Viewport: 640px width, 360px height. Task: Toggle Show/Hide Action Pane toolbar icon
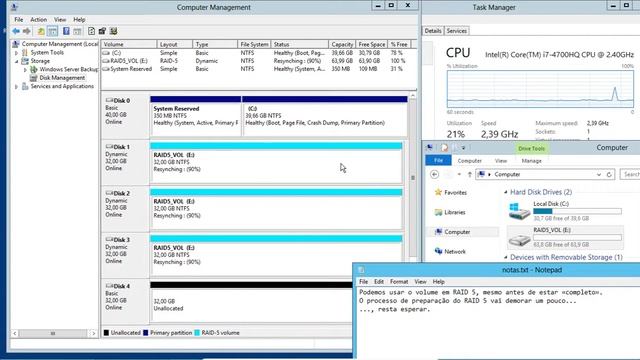(78, 31)
